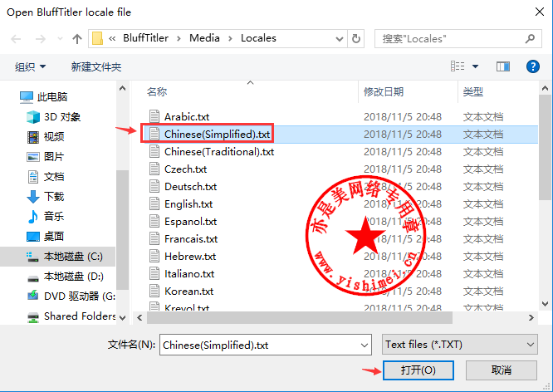This screenshot has height=392, width=553.
Task: Refresh the Locales folder listing
Action: (x=356, y=38)
